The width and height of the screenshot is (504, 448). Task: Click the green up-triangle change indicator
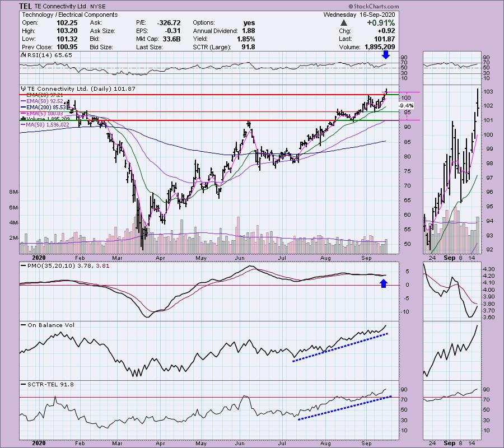point(344,23)
